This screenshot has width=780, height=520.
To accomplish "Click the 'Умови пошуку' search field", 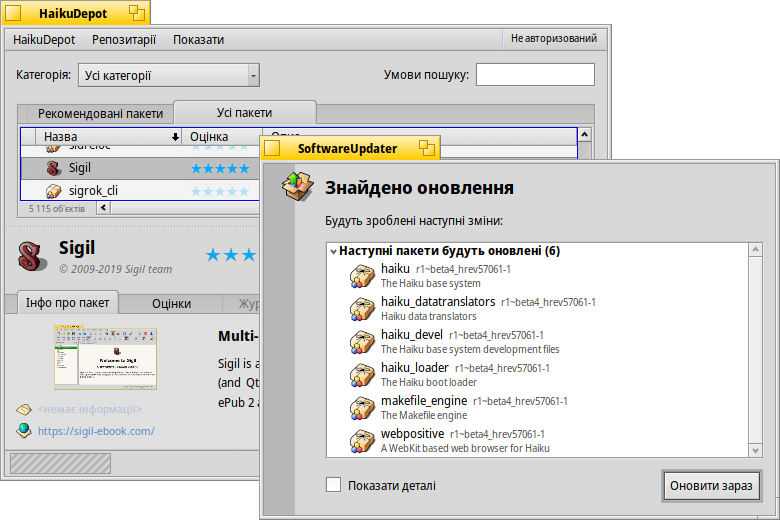I will (535, 75).
